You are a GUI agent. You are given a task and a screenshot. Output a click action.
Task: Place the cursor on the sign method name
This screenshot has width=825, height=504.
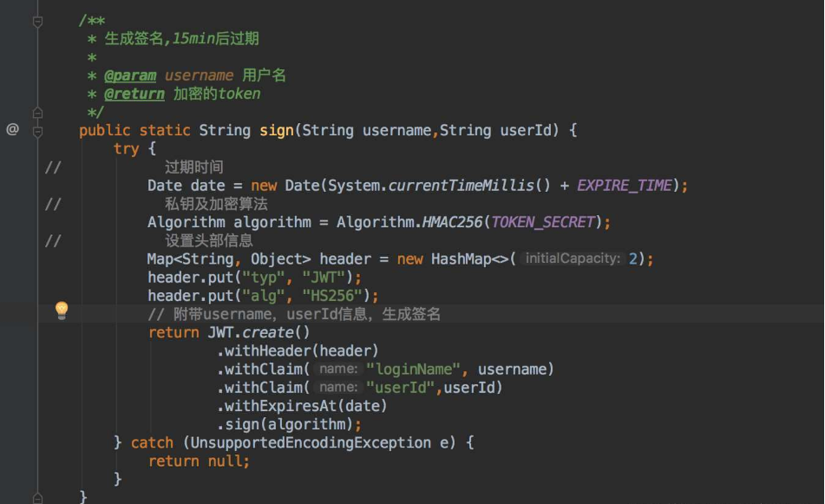pyautogui.click(x=277, y=130)
